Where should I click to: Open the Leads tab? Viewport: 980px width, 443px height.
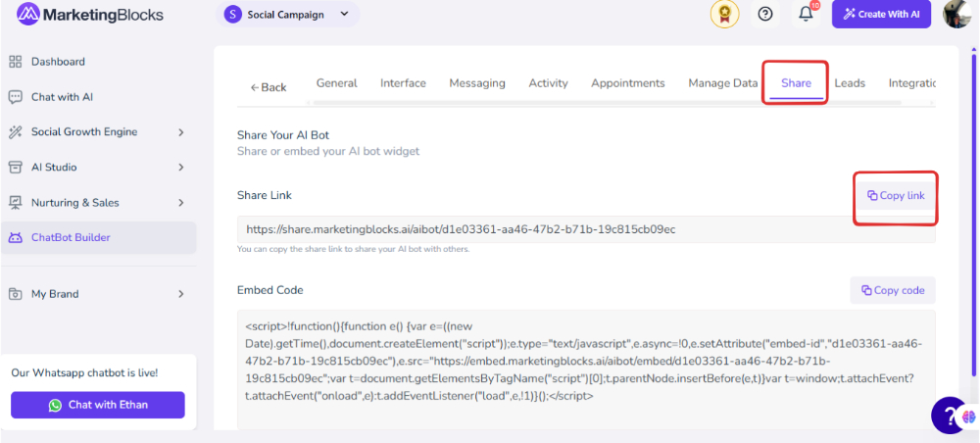pos(850,83)
